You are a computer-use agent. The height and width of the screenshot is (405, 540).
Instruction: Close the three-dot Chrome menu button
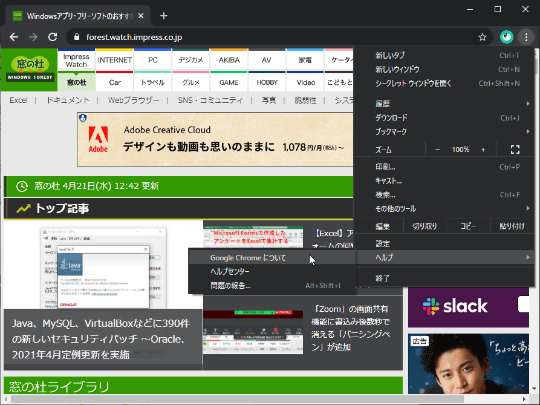526,37
